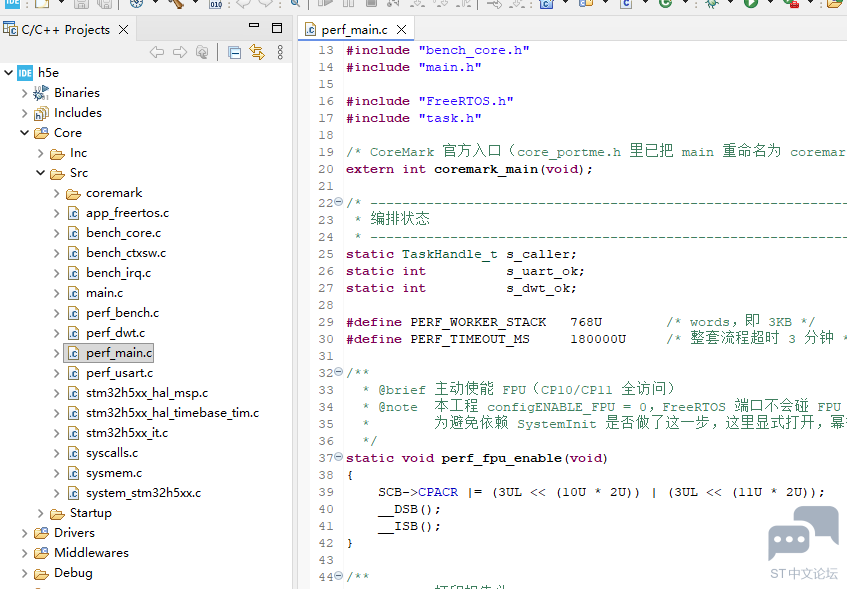
Task: Fold the comment starting at line 44
Action: coord(339,575)
